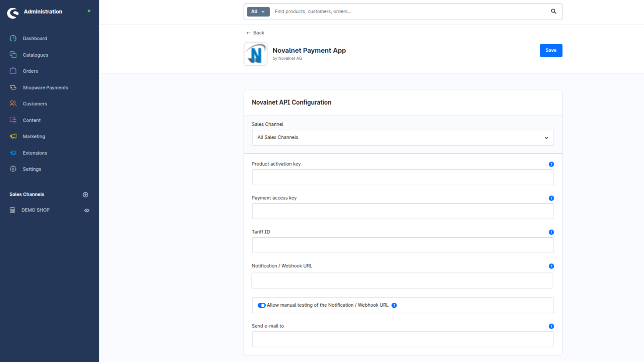Show help for Product activation key
Image resolution: width=644 pixels, height=362 pixels.
pyautogui.click(x=551, y=164)
